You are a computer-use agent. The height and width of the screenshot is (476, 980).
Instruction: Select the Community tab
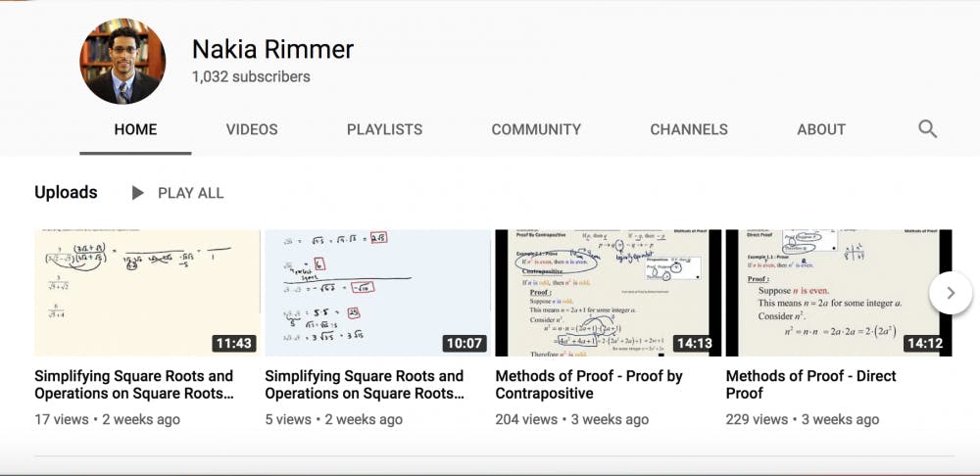point(536,129)
